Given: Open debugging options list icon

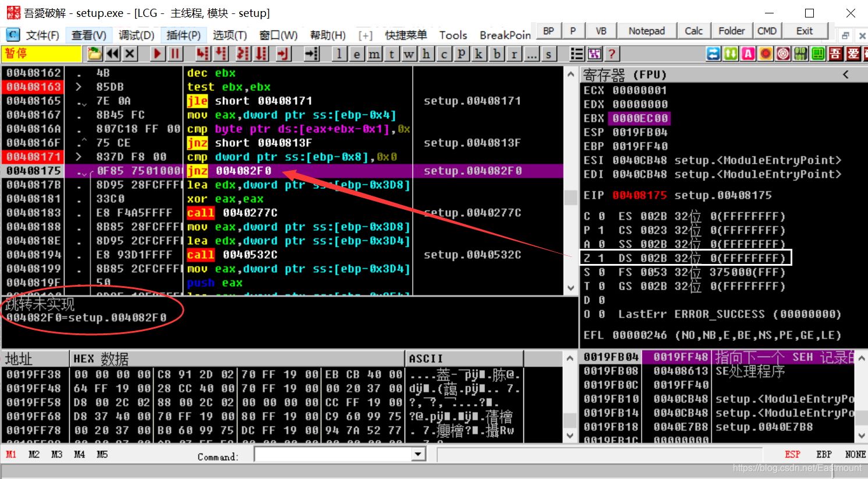Looking at the screenshot, I should pos(577,54).
